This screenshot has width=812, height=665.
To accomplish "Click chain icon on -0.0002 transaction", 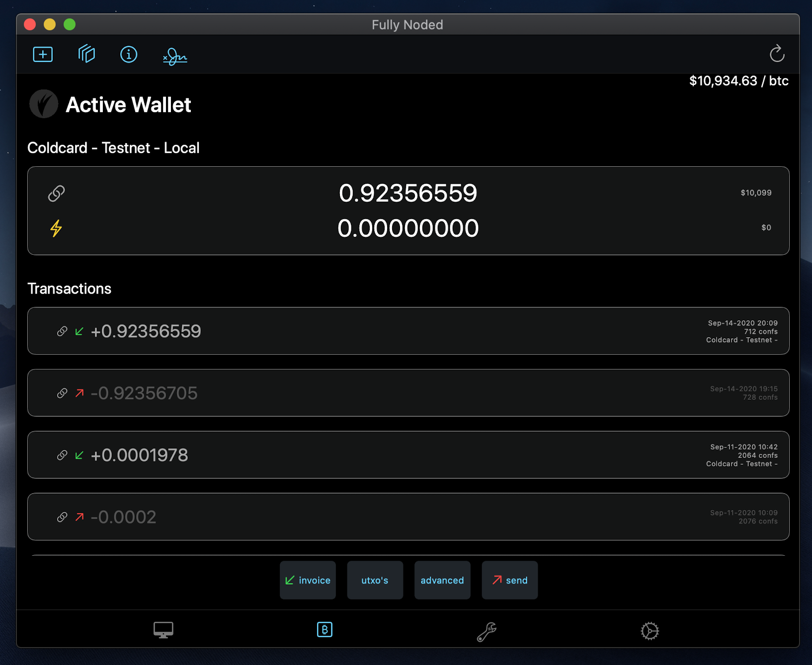I will click(x=62, y=517).
